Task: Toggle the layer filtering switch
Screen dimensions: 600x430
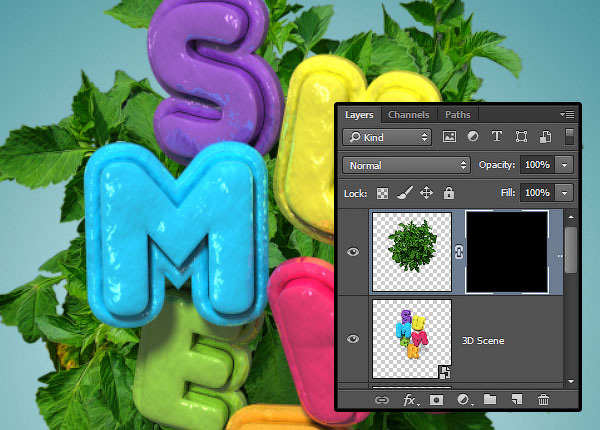Action: (569, 137)
